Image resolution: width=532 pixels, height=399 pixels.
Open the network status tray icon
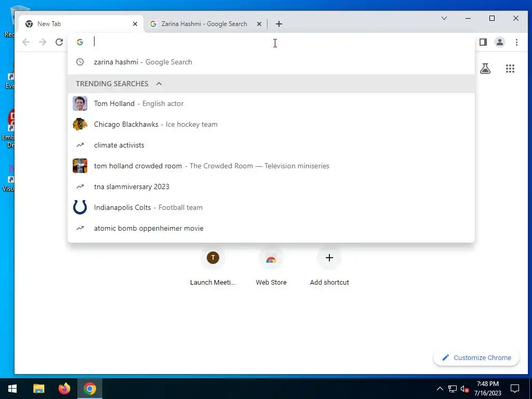point(453,389)
